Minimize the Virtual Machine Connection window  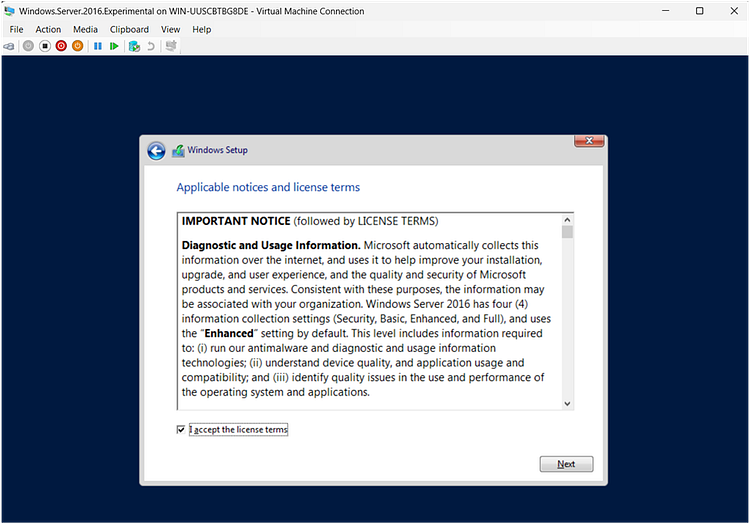(665, 11)
